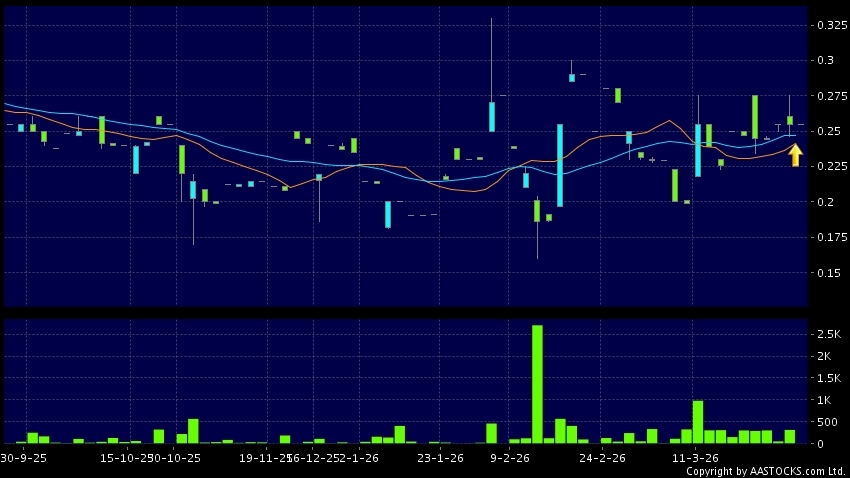Select the 24-2-26 date label
The height and width of the screenshot is (478, 850).
click(603, 457)
